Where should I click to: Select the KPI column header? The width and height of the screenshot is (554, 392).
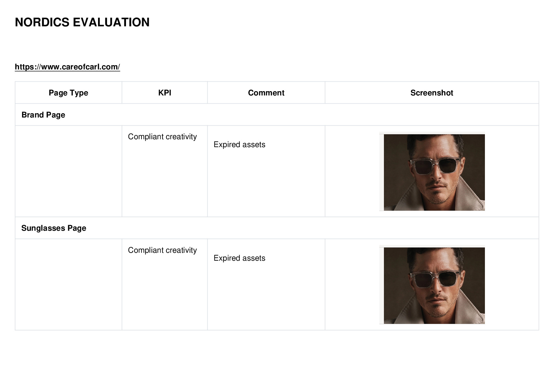[164, 93]
